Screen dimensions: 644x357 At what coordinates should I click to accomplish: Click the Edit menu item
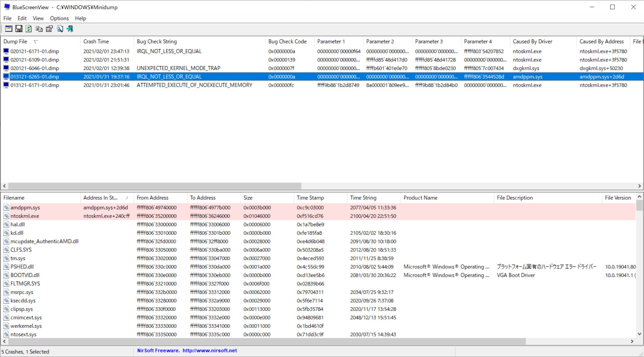tap(21, 18)
